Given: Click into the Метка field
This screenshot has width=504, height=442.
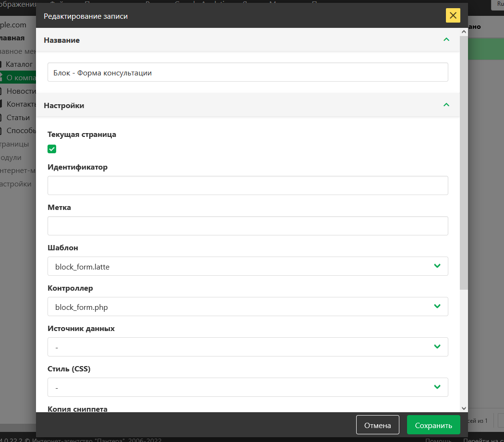Looking at the screenshot, I should click(x=247, y=226).
